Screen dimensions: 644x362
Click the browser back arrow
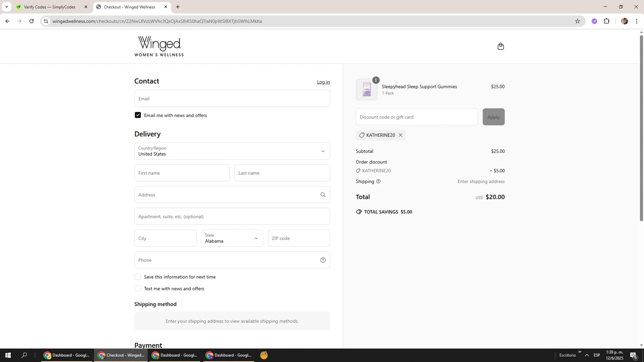[x=7, y=21]
